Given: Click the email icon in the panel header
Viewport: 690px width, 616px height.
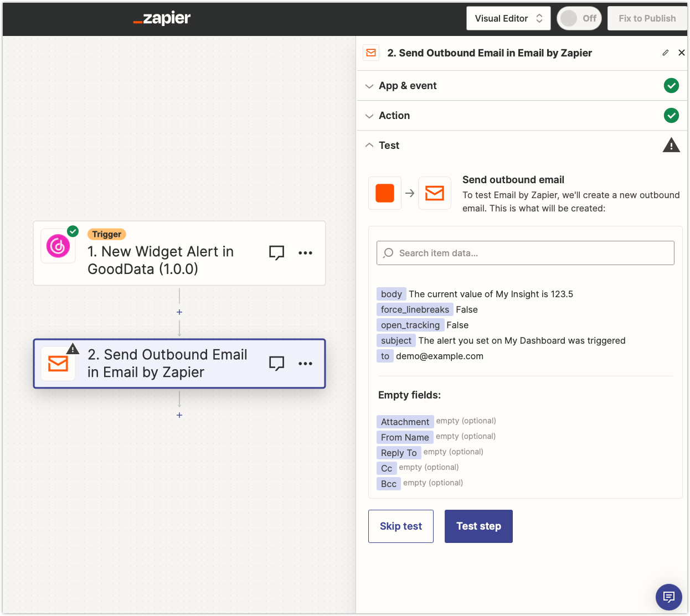Looking at the screenshot, I should pos(371,53).
